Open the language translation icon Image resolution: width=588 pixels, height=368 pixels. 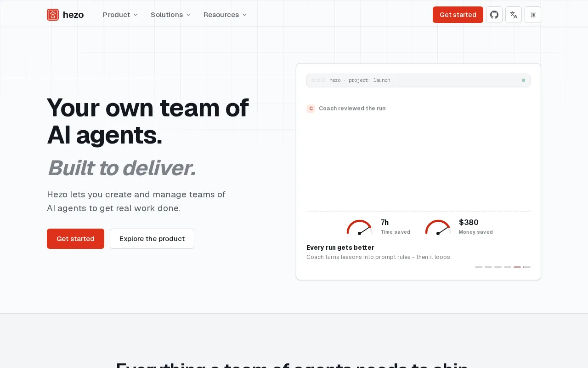point(514,15)
